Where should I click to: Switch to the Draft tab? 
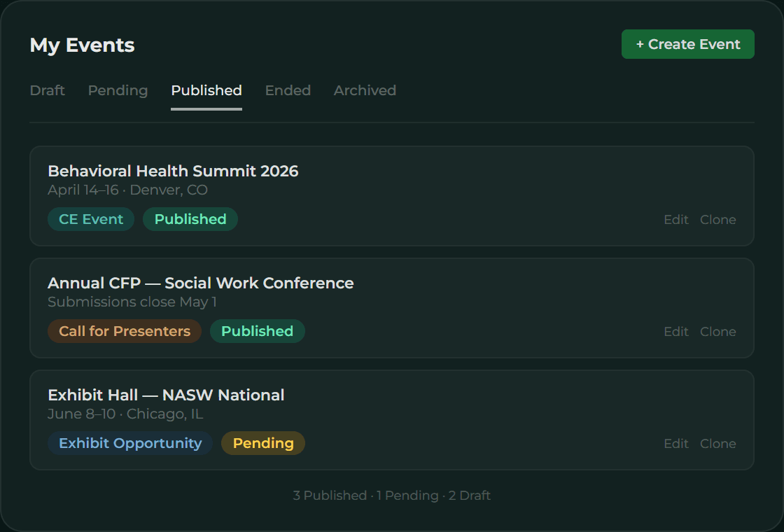[x=47, y=90]
